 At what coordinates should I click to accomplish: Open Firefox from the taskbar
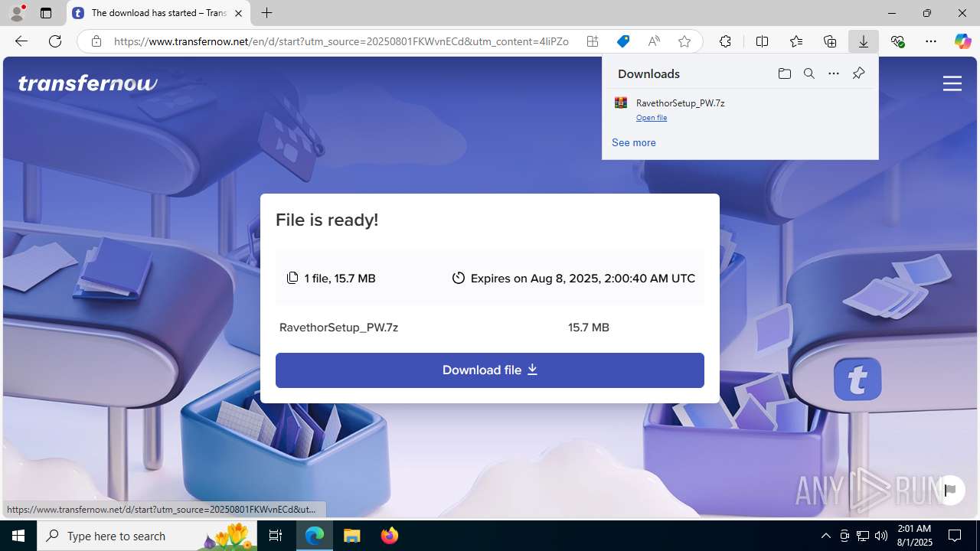point(389,536)
